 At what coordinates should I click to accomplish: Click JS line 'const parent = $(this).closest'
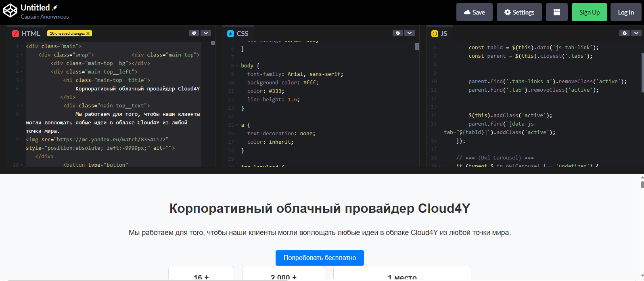530,56
